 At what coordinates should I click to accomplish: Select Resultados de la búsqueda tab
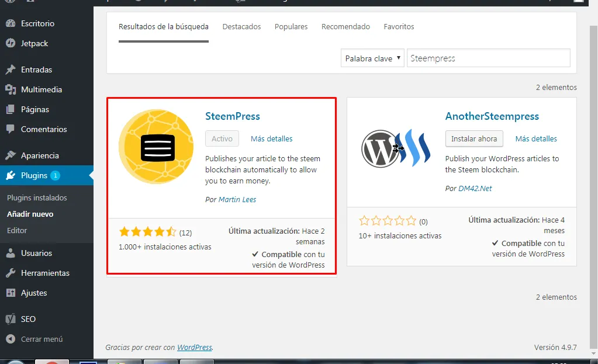click(x=164, y=27)
